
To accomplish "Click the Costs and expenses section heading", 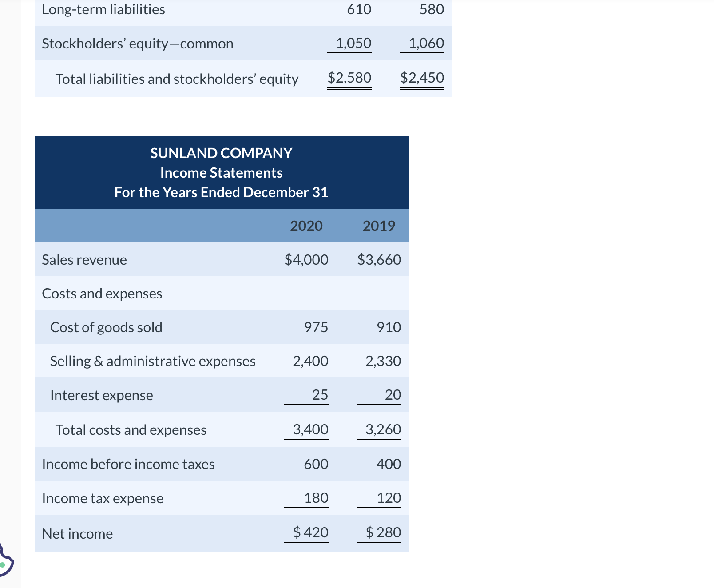I will 102,294.
